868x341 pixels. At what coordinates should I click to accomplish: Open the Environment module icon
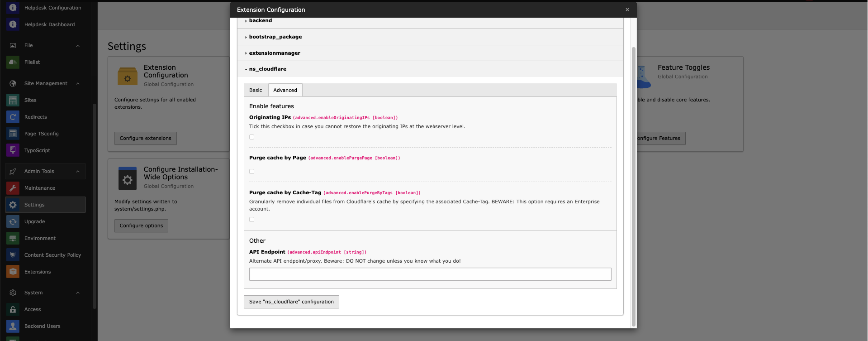coord(13,238)
